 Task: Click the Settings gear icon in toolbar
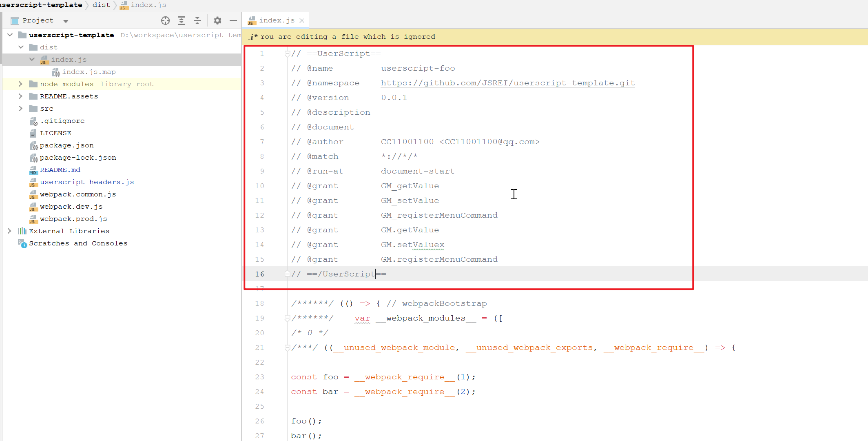217,20
